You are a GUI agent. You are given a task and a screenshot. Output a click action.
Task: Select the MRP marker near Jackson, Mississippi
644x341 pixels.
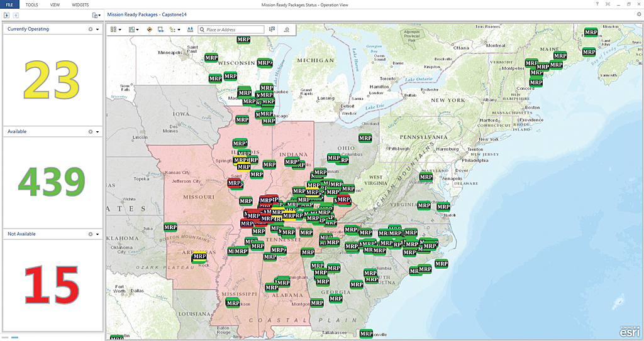click(x=233, y=303)
